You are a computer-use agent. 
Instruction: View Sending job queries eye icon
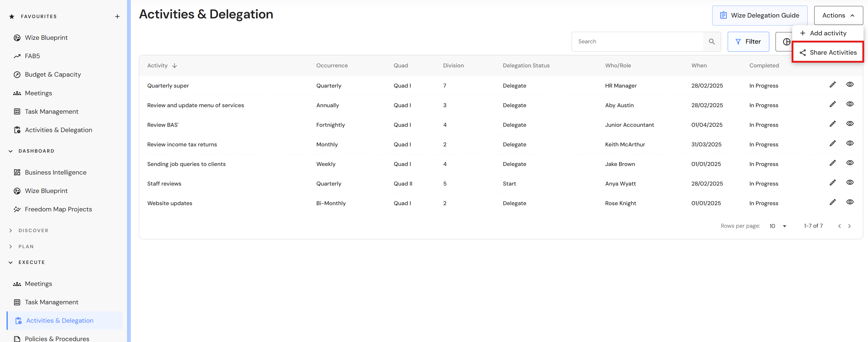click(850, 163)
